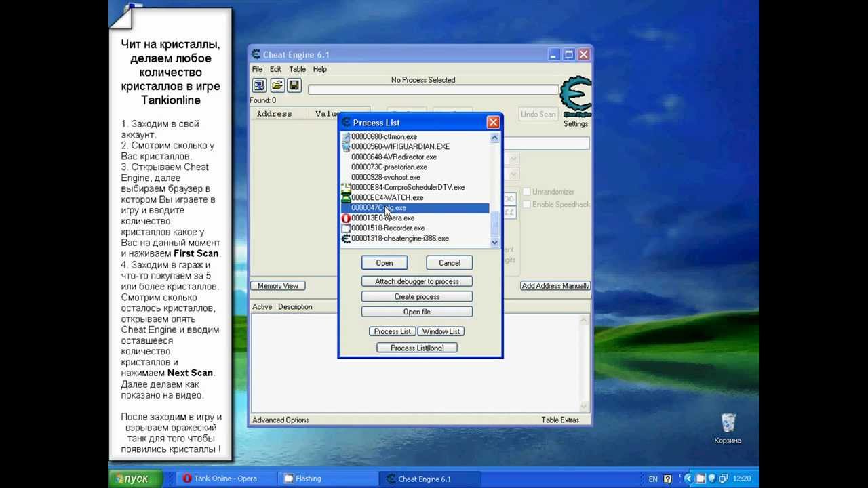This screenshot has height=488, width=868.
Task: Select the ctfmon.exe process entry
Action: pos(414,136)
